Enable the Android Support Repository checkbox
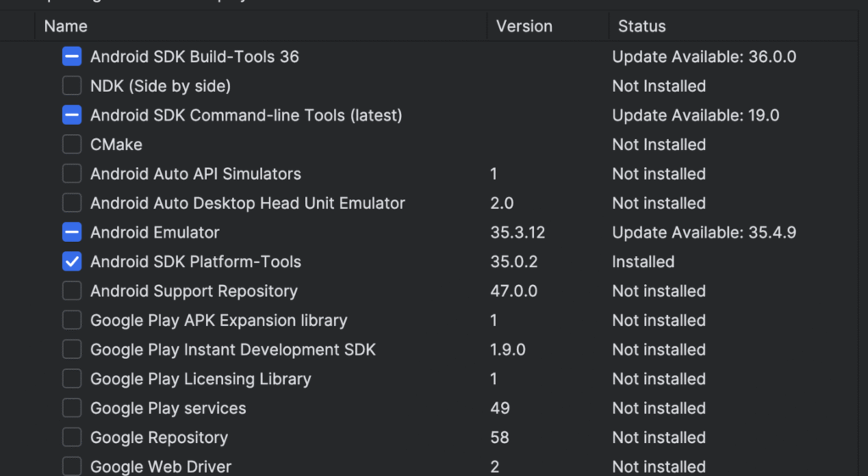Image resolution: width=868 pixels, height=476 pixels. [72, 291]
